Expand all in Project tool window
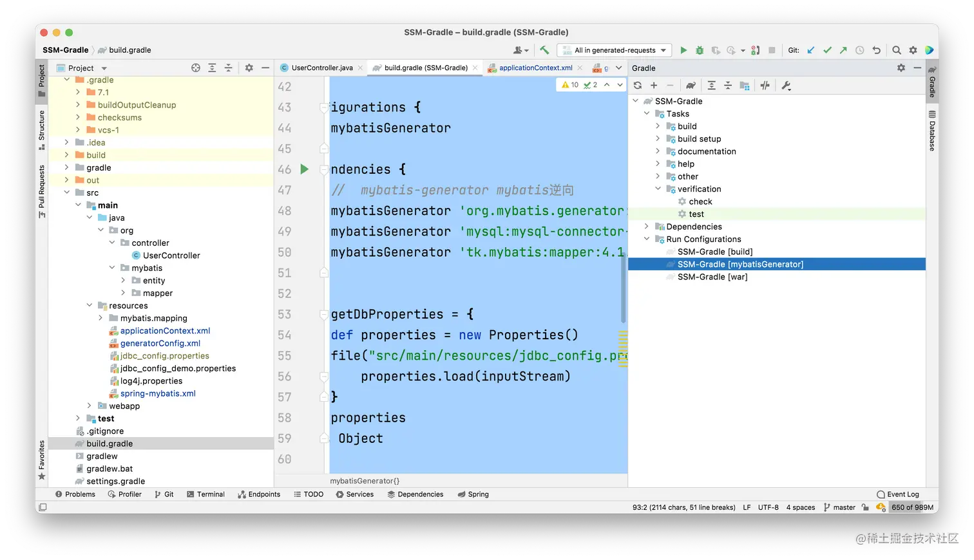The width and height of the screenshot is (974, 560). [212, 68]
